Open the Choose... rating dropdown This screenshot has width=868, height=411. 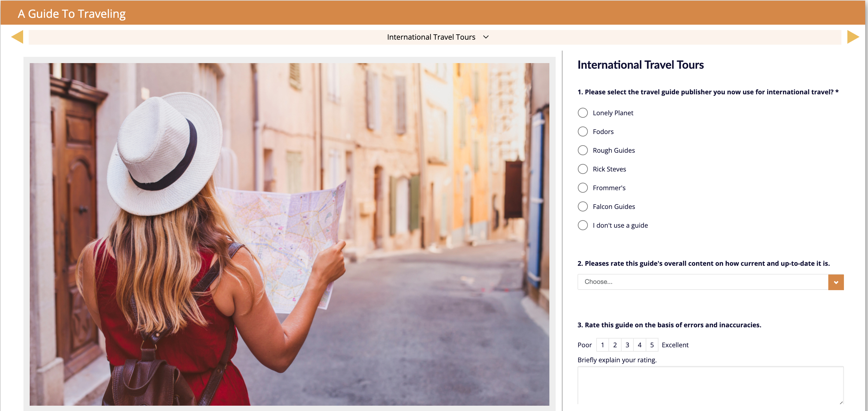tap(710, 282)
